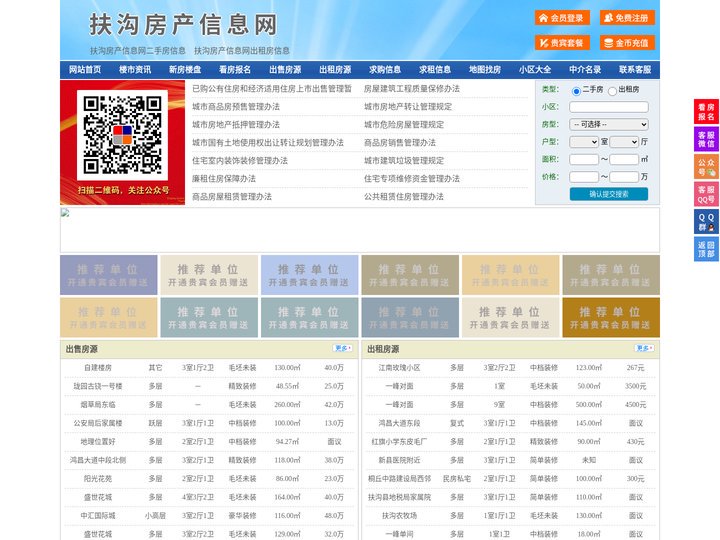The height and width of the screenshot is (540, 720).
Task: Open the 新县医院附近 rental listing
Action: point(399,460)
